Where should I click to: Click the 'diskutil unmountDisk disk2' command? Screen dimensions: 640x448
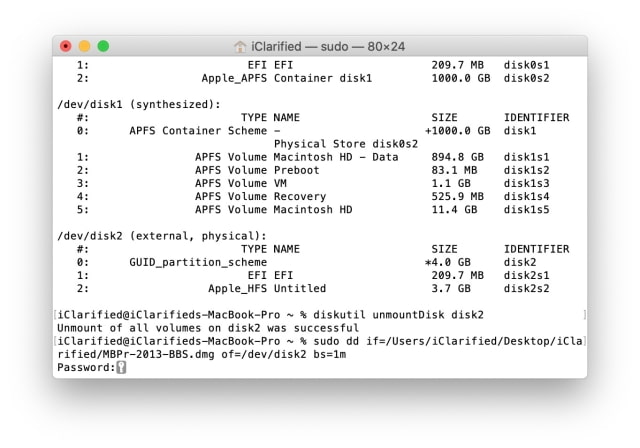[x=398, y=315]
